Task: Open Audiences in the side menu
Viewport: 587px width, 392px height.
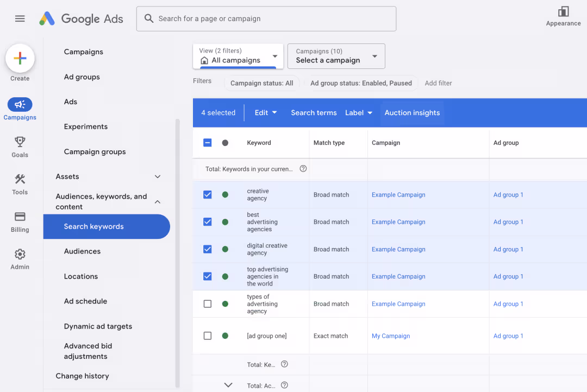Action: pyautogui.click(x=83, y=251)
